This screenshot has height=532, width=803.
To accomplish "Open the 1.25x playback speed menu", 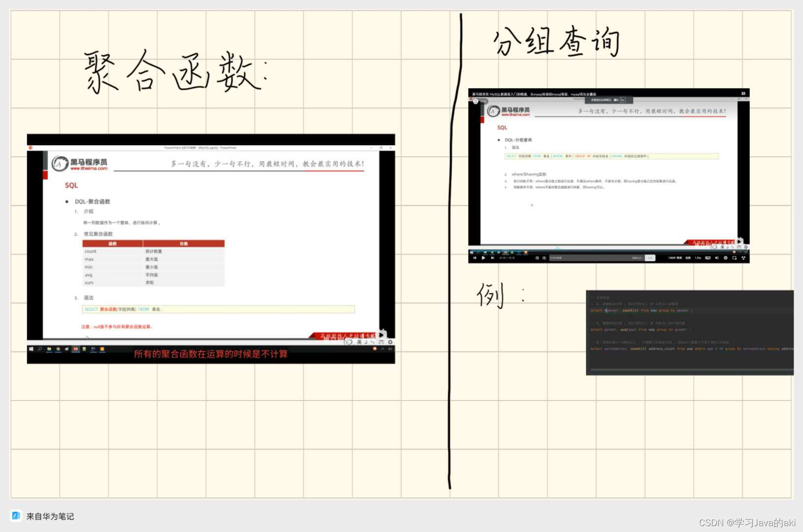I will click(698, 258).
